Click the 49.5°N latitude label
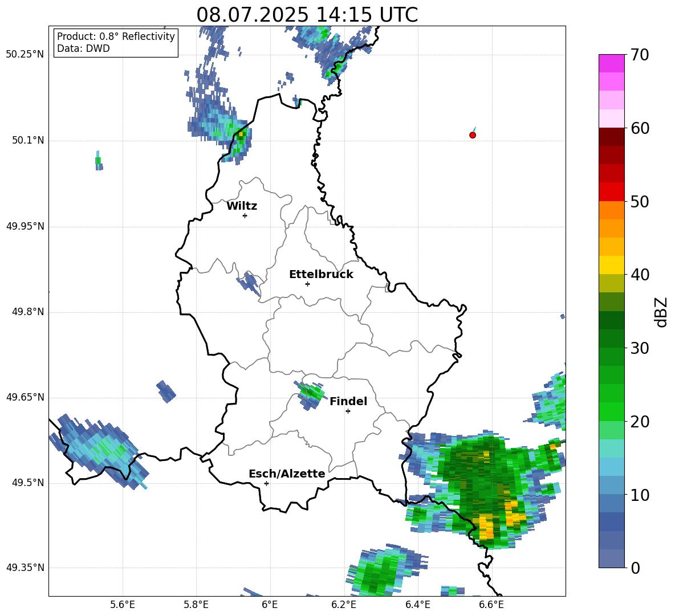The height and width of the screenshot is (616, 675). tap(28, 483)
